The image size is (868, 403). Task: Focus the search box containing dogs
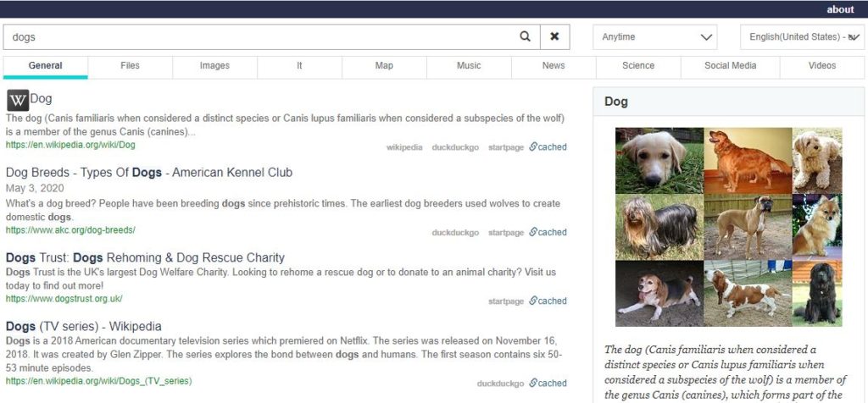pyautogui.click(x=260, y=37)
